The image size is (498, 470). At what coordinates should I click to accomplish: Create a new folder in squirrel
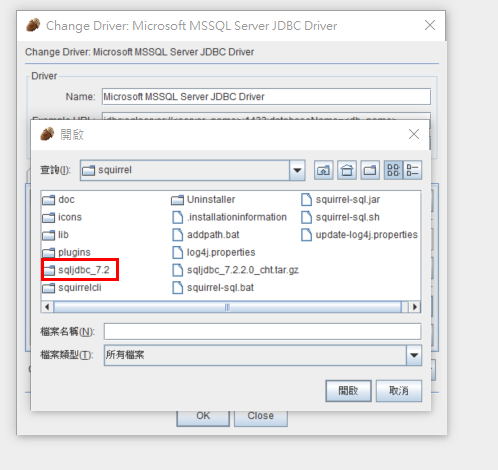(x=370, y=170)
